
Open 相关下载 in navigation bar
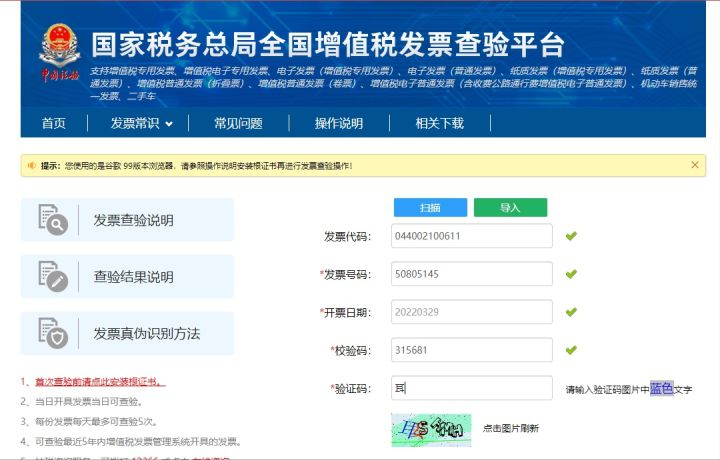[440, 123]
